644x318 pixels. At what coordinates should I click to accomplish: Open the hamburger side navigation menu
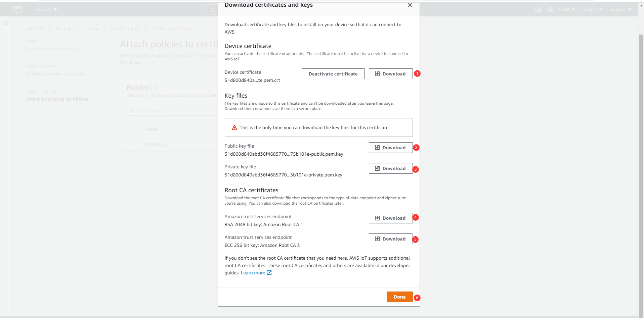pyautogui.click(x=6, y=23)
